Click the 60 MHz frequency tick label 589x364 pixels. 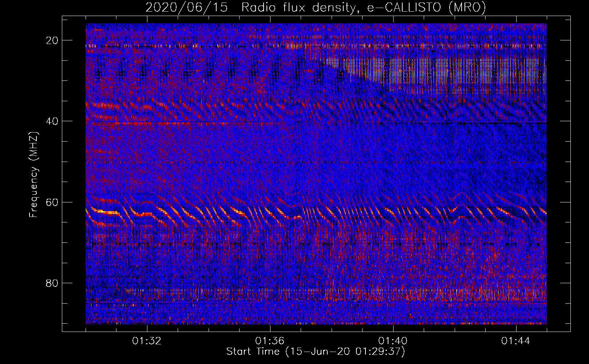(x=52, y=202)
